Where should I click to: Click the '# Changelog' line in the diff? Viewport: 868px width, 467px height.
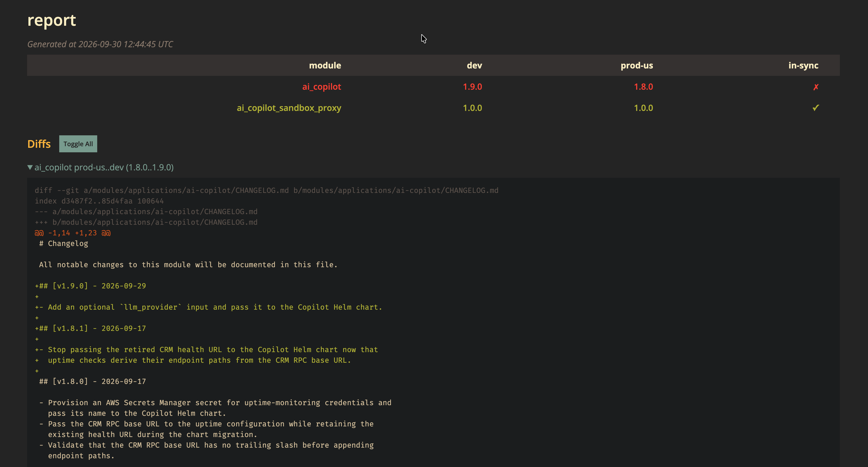click(64, 243)
